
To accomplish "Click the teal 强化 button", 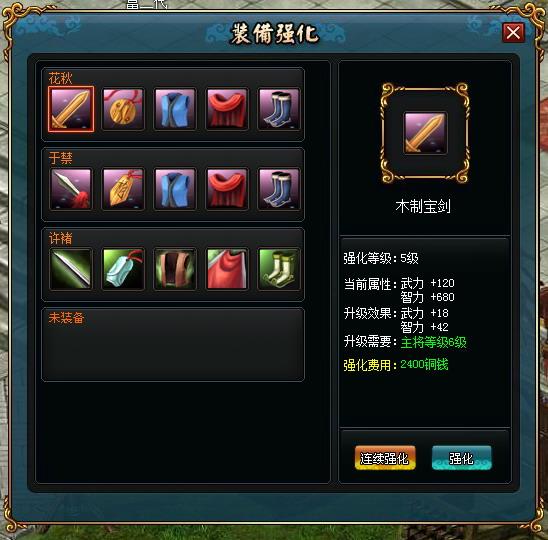I will (x=462, y=458).
